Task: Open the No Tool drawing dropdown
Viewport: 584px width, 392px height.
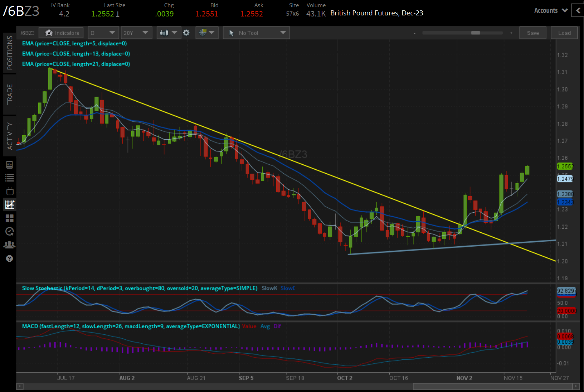Action: click(x=256, y=33)
